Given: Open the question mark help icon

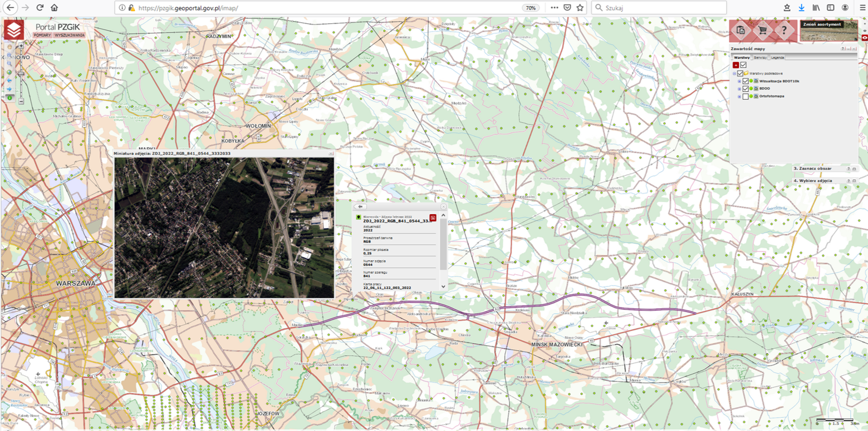Looking at the screenshot, I should coord(784,31).
